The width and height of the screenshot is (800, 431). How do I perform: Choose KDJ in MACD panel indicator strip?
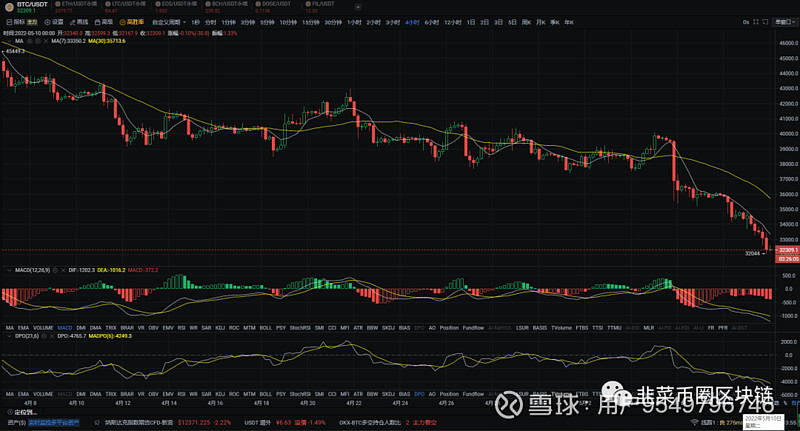[x=220, y=328]
